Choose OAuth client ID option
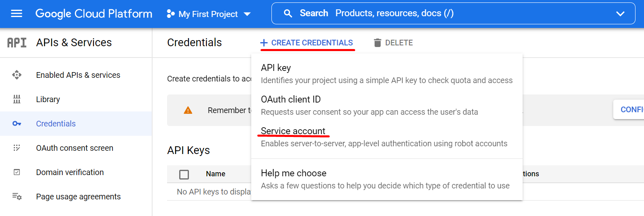Screen dimensions: 644x216 (x=290, y=99)
